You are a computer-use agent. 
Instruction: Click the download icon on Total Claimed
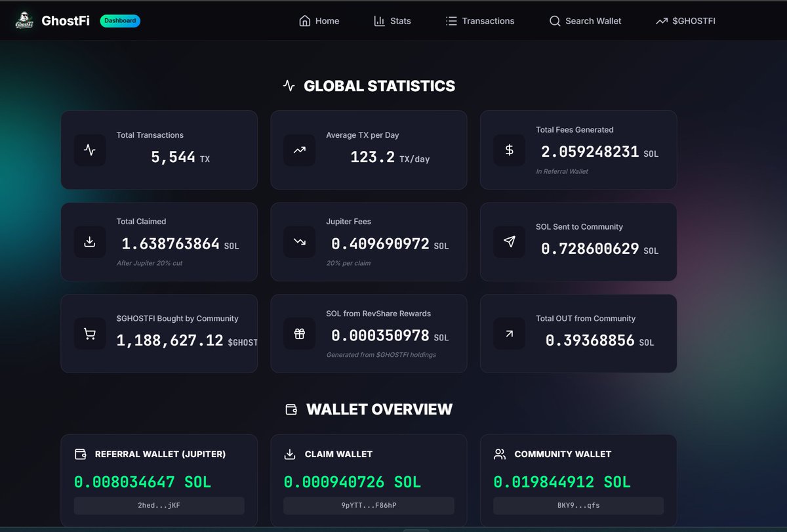[x=90, y=242]
